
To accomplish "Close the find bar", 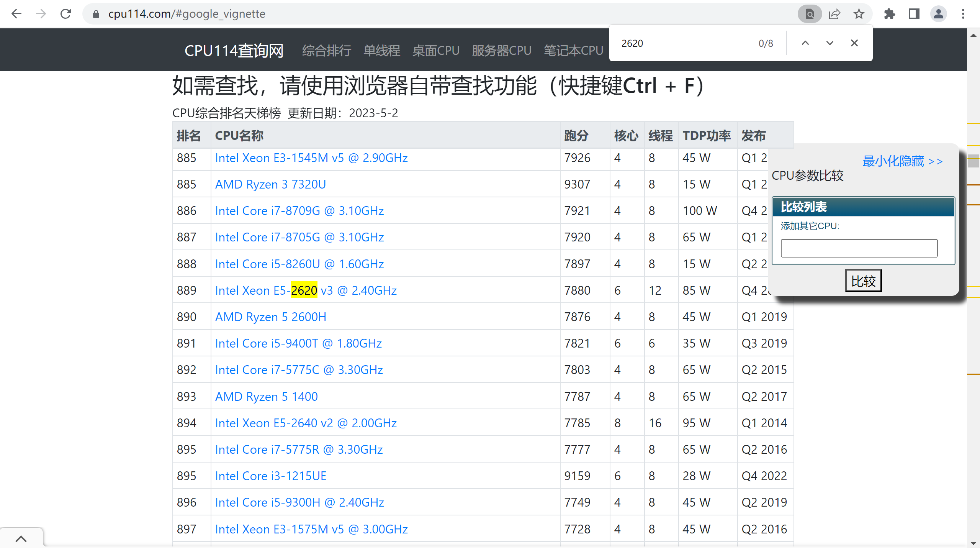I will [854, 43].
